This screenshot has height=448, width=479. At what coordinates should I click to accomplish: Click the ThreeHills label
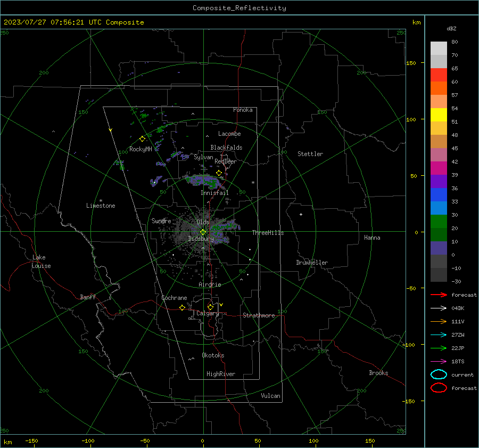coord(268,233)
